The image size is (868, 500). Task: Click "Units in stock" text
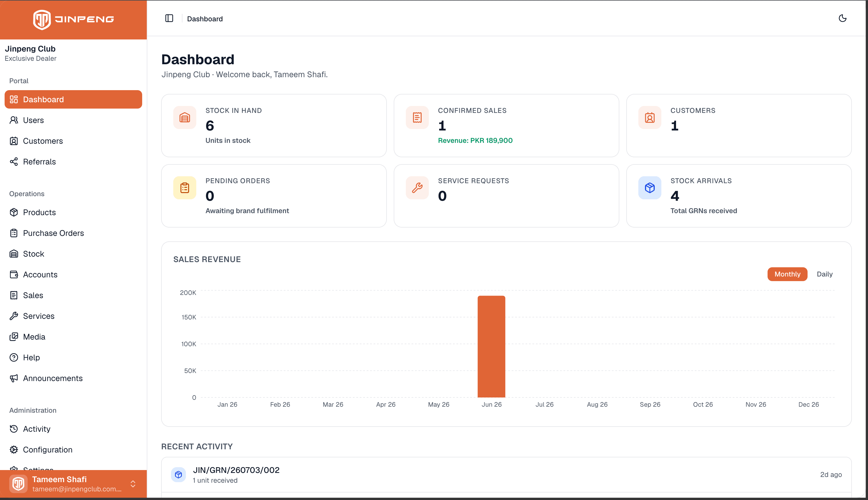[x=228, y=141]
